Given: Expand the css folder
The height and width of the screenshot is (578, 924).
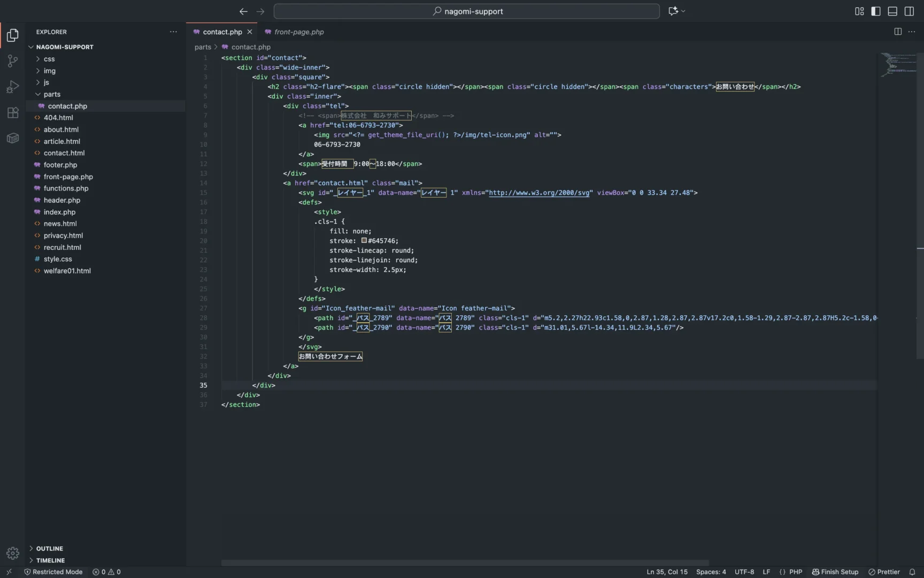Looking at the screenshot, I should [x=49, y=59].
